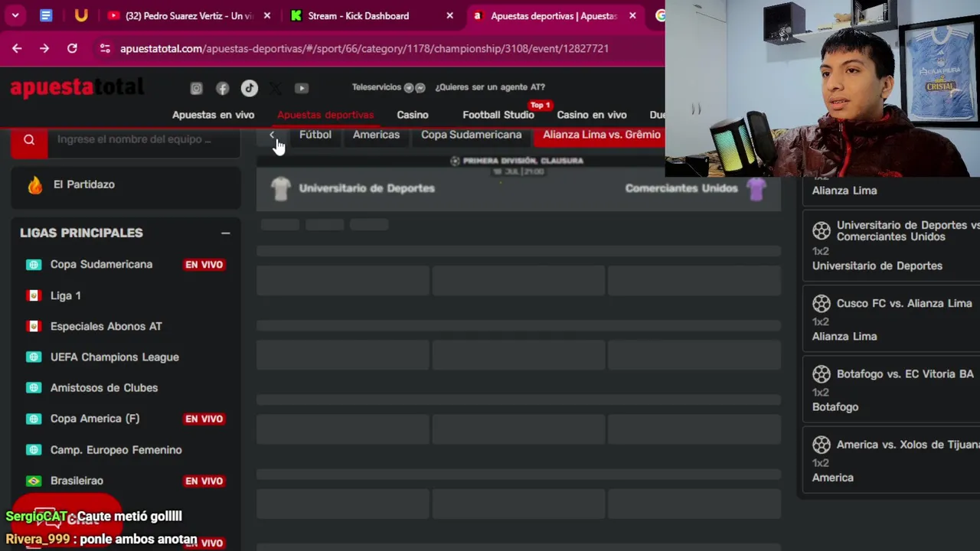The width and height of the screenshot is (980, 551).
Task: Click Comerciantes Unidos team name
Action: [681, 188]
